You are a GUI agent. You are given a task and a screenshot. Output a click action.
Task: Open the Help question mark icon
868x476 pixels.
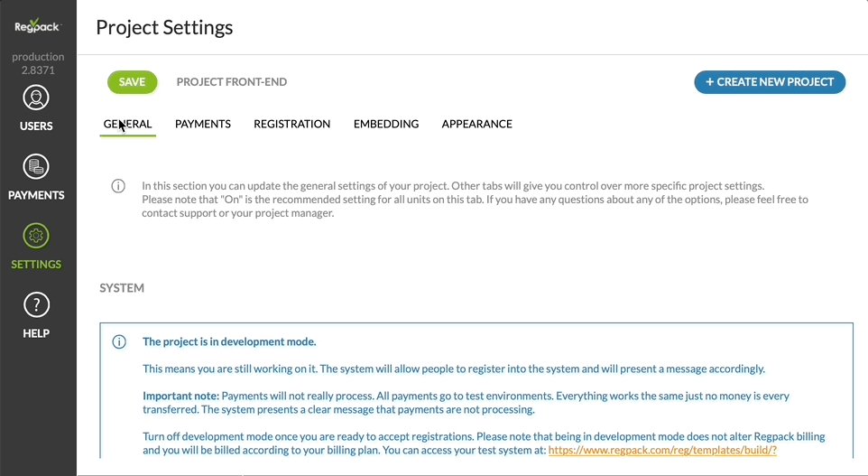point(36,304)
